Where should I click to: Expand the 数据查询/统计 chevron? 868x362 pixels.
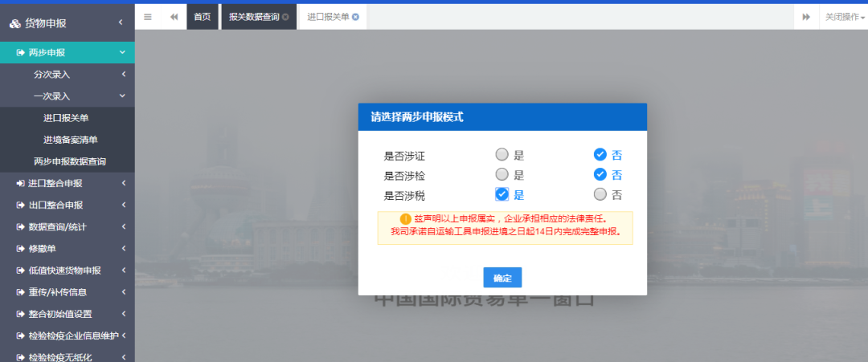click(x=124, y=226)
